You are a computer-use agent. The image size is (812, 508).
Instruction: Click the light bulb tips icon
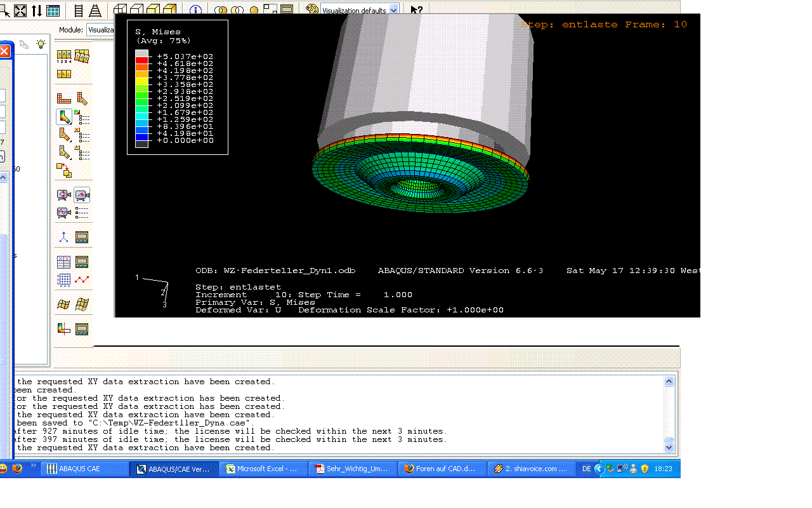pyautogui.click(x=41, y=44)
